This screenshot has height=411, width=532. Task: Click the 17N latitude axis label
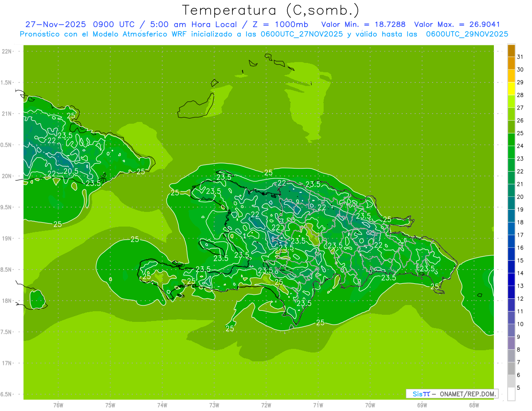pos(7,363)
